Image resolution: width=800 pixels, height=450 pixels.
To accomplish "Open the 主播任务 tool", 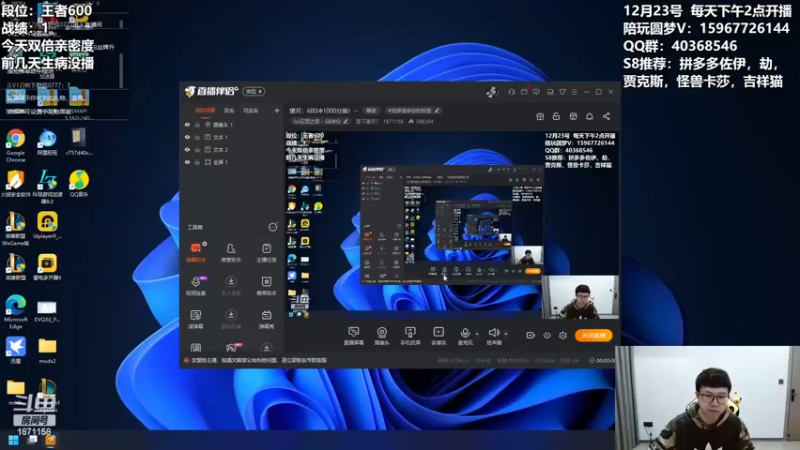I will coord(266,253).
